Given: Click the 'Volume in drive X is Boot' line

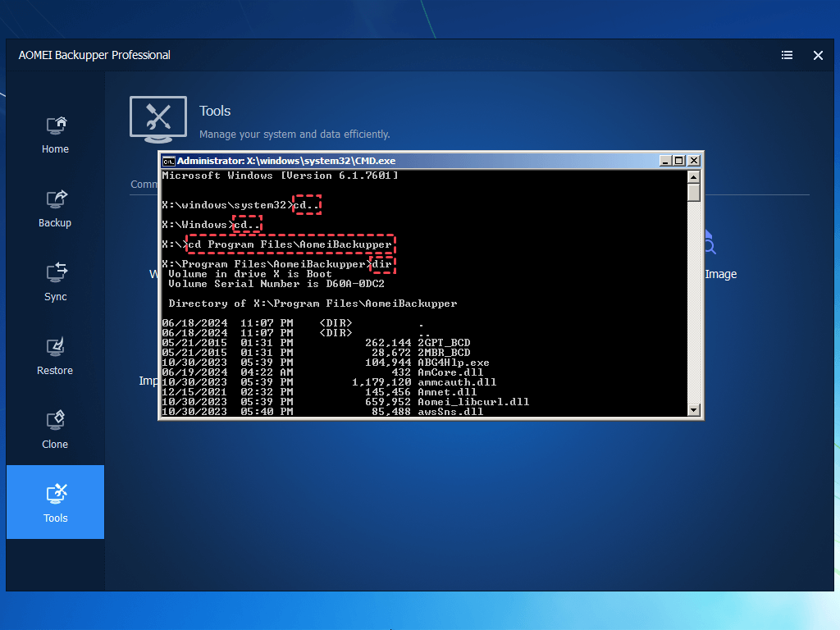Looking at the screenshot, I should coord(250,274).
